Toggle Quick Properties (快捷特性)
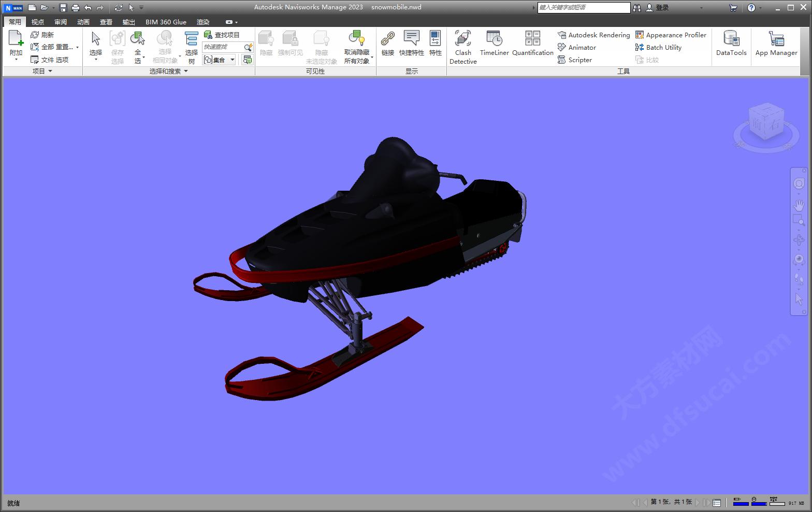Viewport: 812px width, 512px height. [x=412, y=43]
